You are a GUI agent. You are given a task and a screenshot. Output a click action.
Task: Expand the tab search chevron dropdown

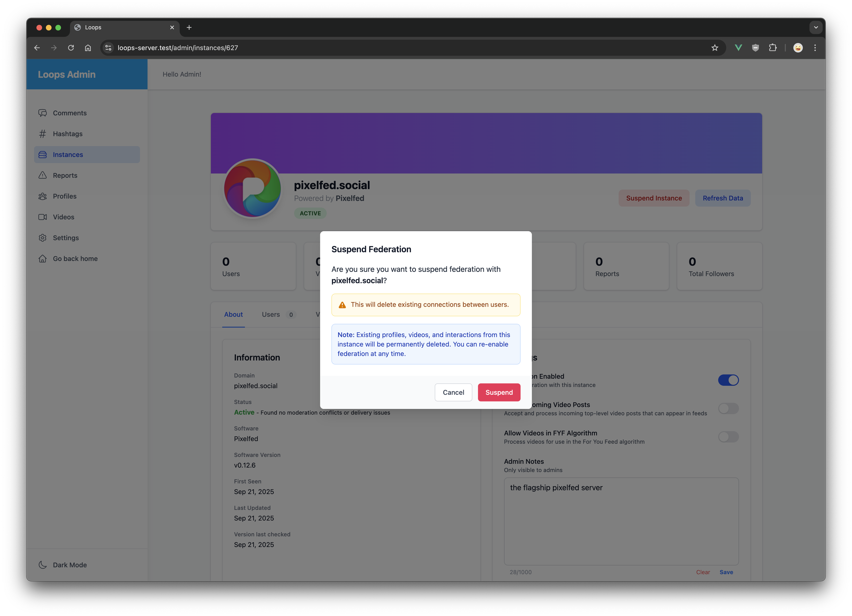816,27
